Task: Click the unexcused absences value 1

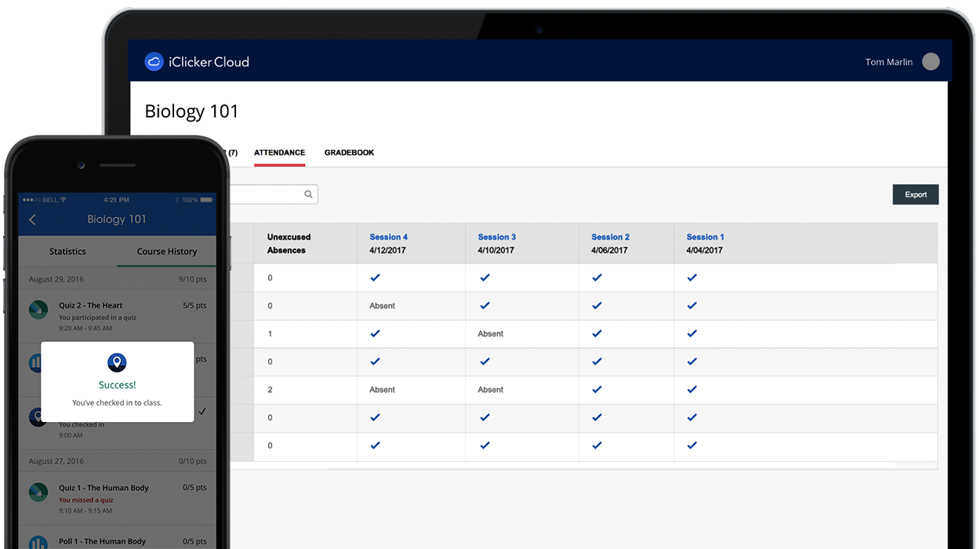Action: point(270,334)
